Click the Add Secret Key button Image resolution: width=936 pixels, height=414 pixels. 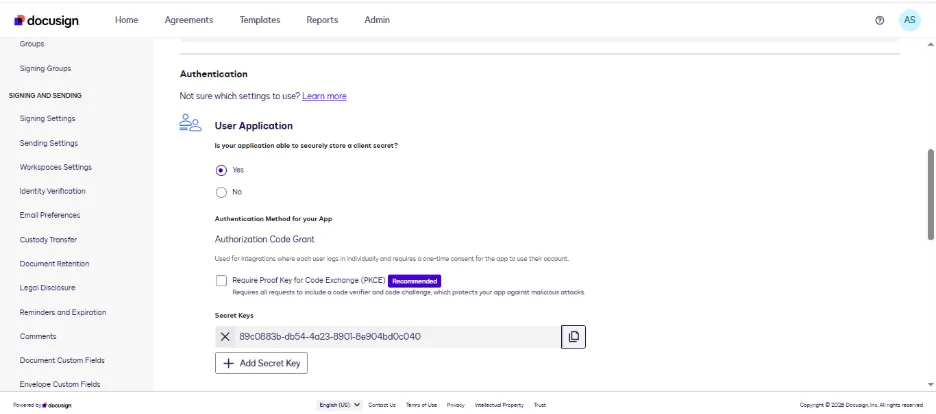pyautogui.click(x=261, y=363)
